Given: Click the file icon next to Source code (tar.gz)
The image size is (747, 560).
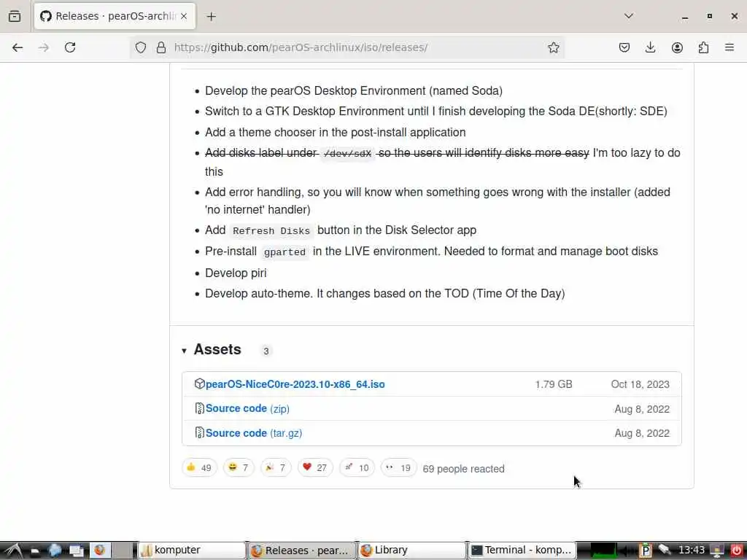Looking at the screenshot, I should [x=200, y=432].
